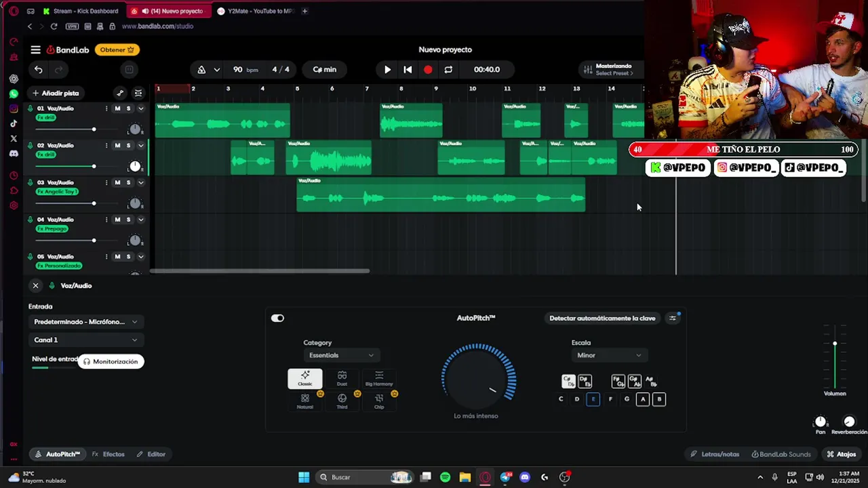Select the Classic AutoPitch preset
Screen dimensions: 868x488
click(x=305, y=378)
